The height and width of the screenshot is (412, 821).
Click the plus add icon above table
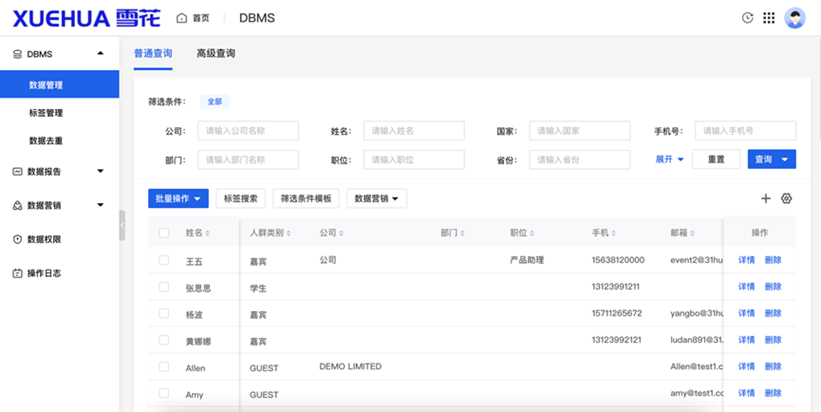coord(766,199)
